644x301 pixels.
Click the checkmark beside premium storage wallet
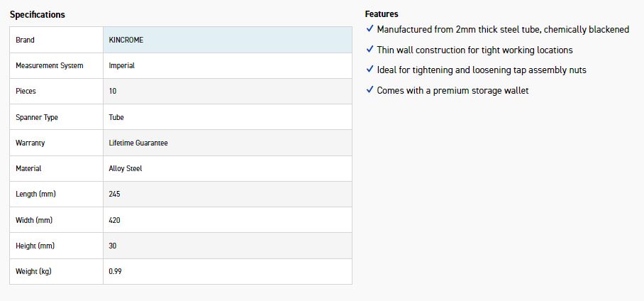pos(370,89)
